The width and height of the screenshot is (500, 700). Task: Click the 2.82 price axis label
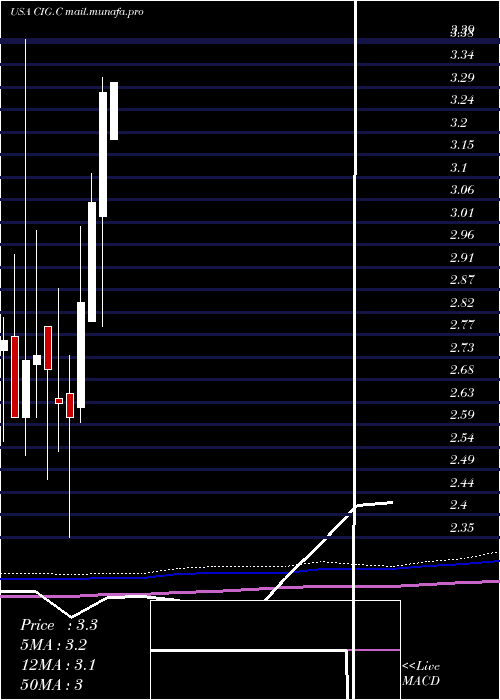tap(462, 303)
